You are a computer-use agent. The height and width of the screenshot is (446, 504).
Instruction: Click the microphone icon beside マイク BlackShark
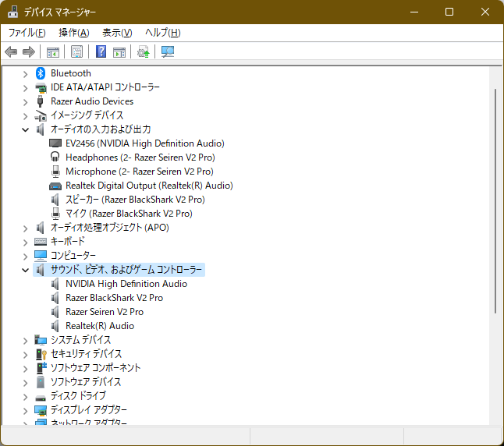(55, 214)
